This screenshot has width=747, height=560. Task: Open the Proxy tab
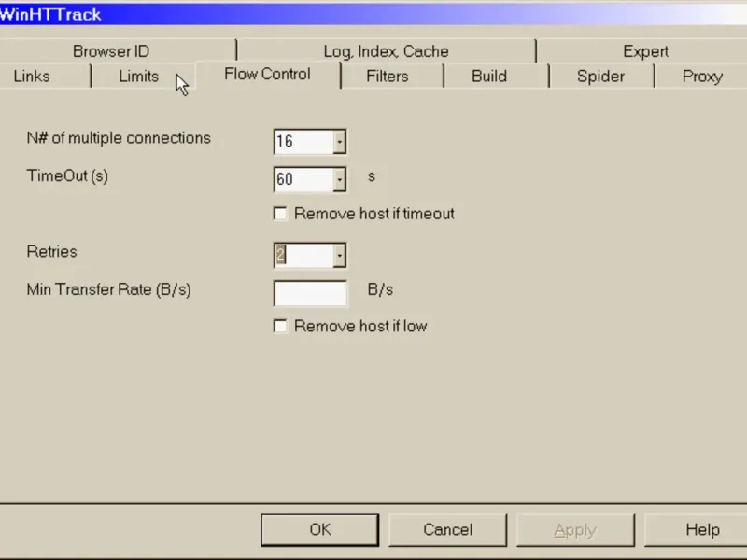702,77
